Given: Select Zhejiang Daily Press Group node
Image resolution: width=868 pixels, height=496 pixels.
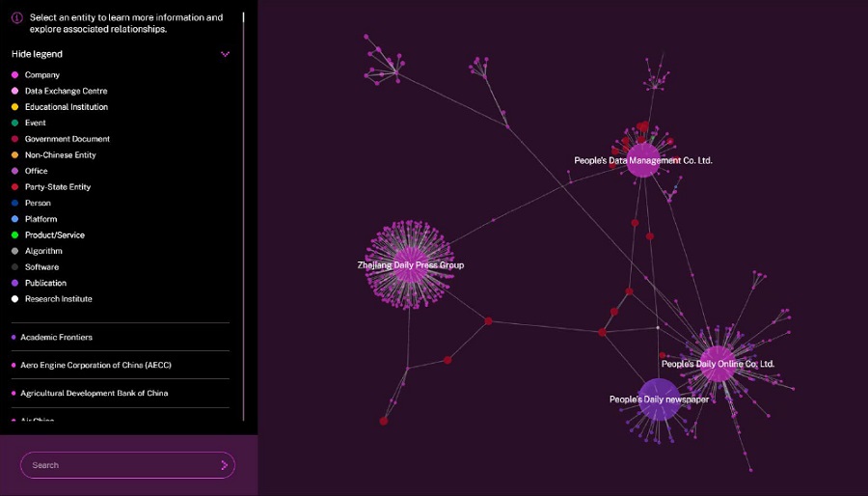Looking at the screenshot, I should coord(410,264).
